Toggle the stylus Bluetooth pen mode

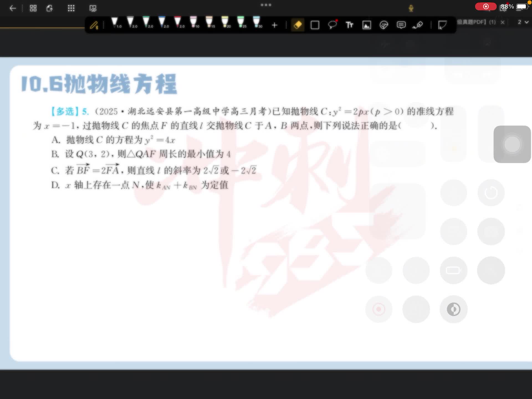click(94, 25)
